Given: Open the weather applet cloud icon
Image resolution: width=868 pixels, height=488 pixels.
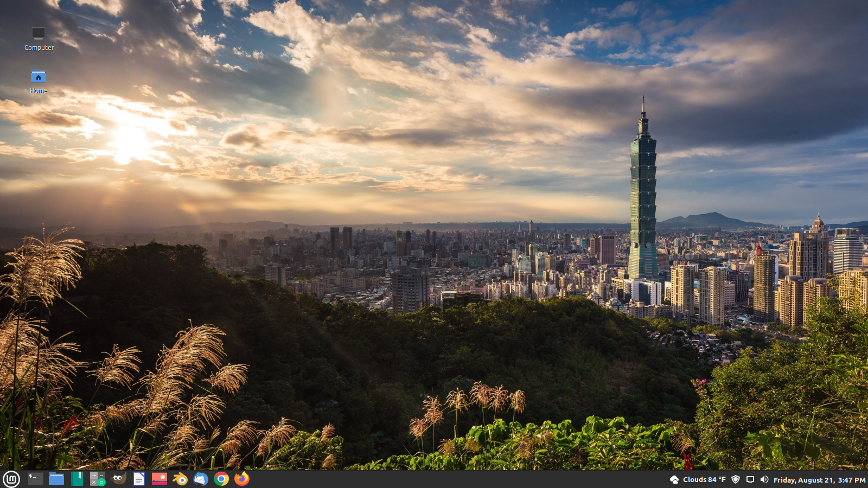Looking at the screenshot, I should pyautogui.click(x=674, y=479).
